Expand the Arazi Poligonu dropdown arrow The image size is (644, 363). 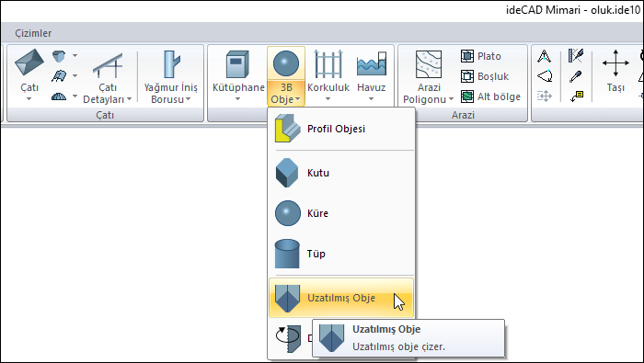click(451, 99)
